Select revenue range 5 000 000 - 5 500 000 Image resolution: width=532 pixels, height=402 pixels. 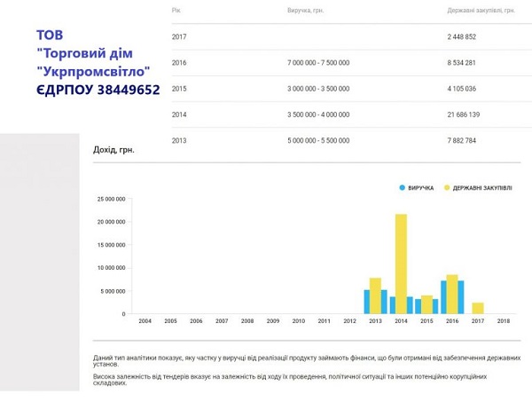click(318, 140)
